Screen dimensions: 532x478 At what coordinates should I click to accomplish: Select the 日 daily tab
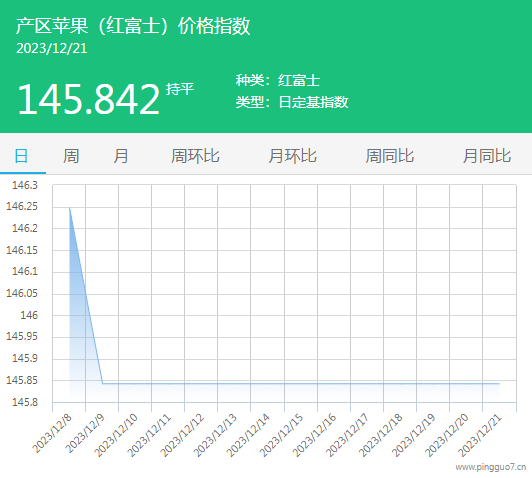(x=21, y=156)
